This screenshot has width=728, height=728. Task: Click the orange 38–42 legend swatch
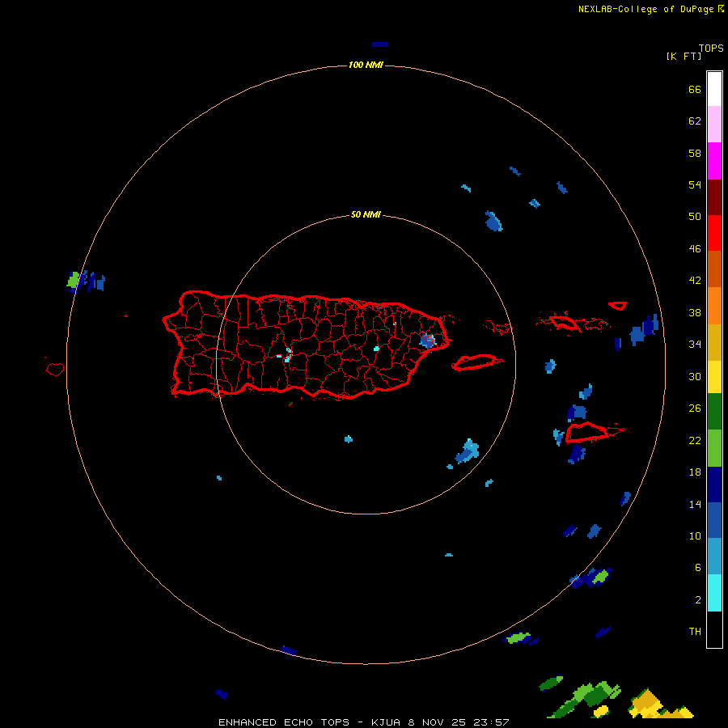tap(714, 306)
